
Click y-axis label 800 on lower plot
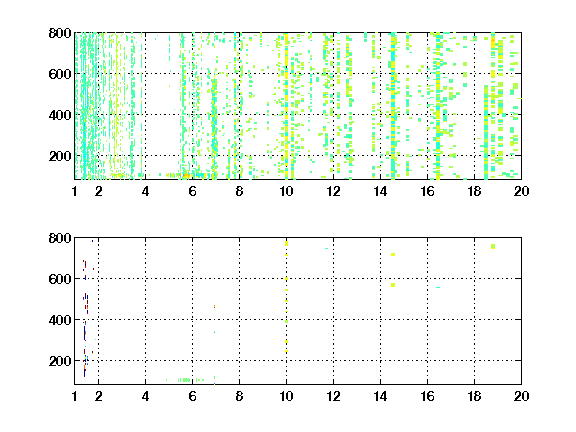tap(60, 238)
